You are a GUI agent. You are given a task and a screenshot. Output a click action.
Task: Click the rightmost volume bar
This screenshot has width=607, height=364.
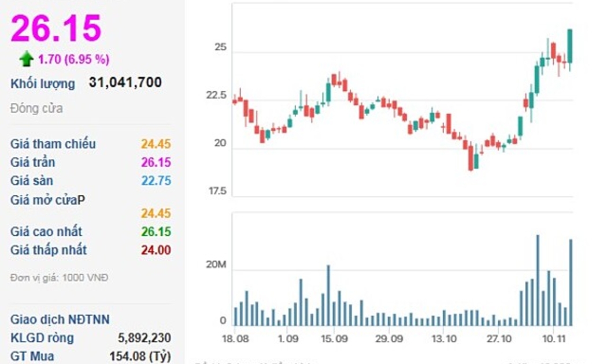[571, 282]
